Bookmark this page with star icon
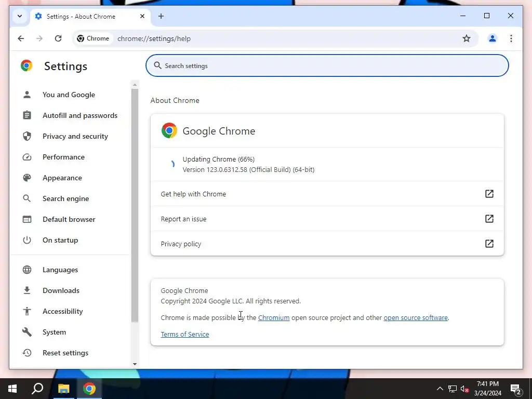532x399 pixels. (466, 38)
